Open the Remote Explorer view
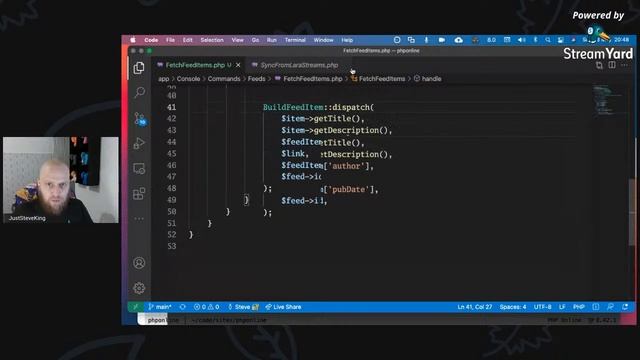The height and width of the screenshot is (360, 640). (139, 168)
